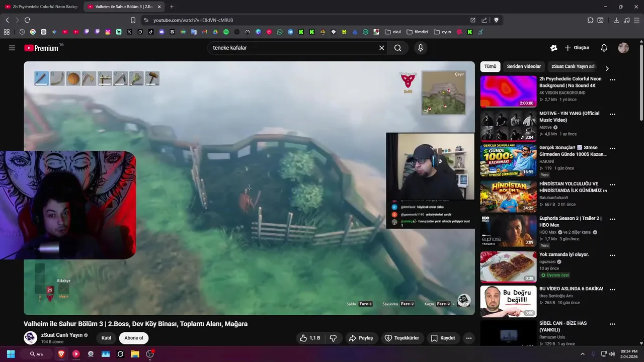Viewport: 644px width, 362px height.
Task: Open Brave Shields icon
Action: pos(496,20)
